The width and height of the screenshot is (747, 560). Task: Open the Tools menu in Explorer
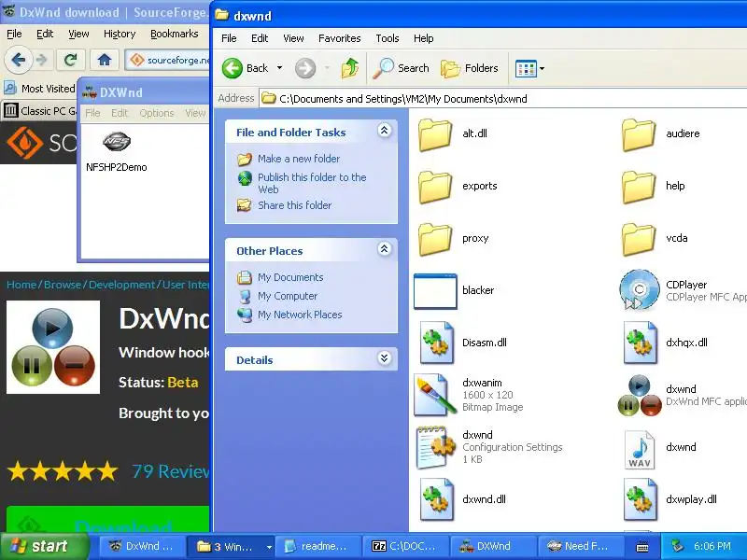[x=388, y=38]
